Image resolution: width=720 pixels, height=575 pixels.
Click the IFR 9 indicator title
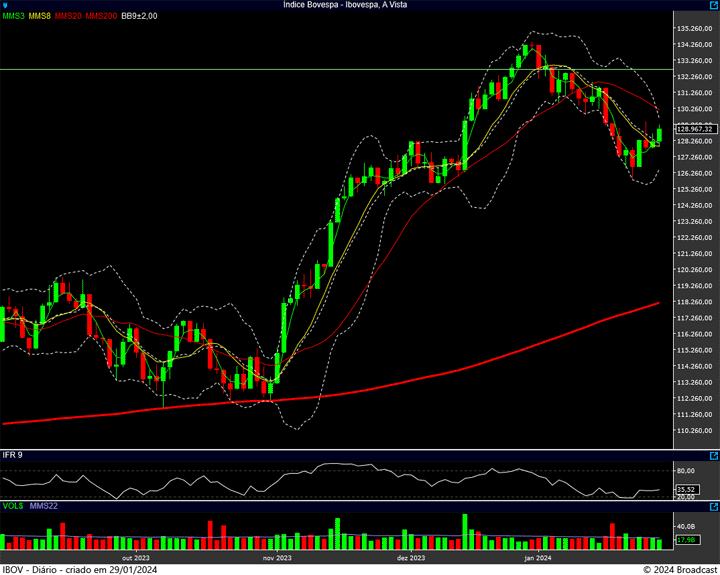tap(13, 455)
